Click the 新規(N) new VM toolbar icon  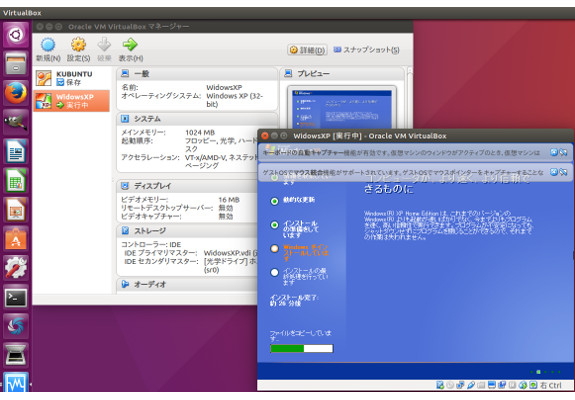[x=48, y=45]
